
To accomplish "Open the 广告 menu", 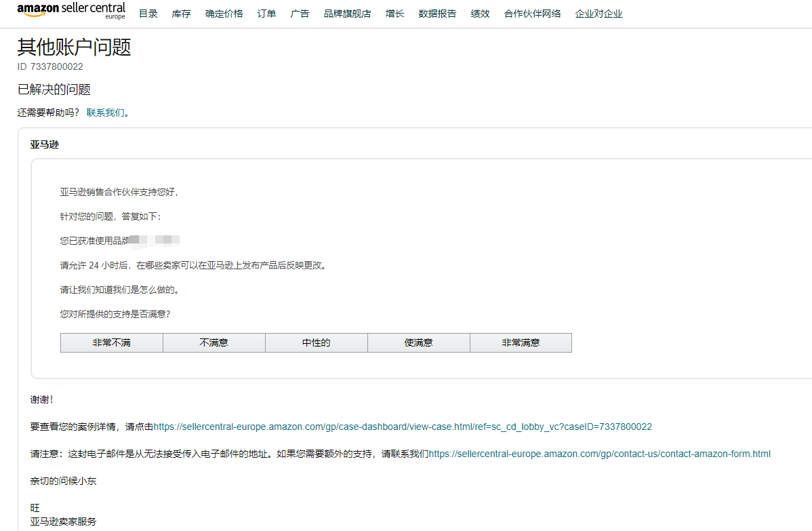I will click(300, 13).
